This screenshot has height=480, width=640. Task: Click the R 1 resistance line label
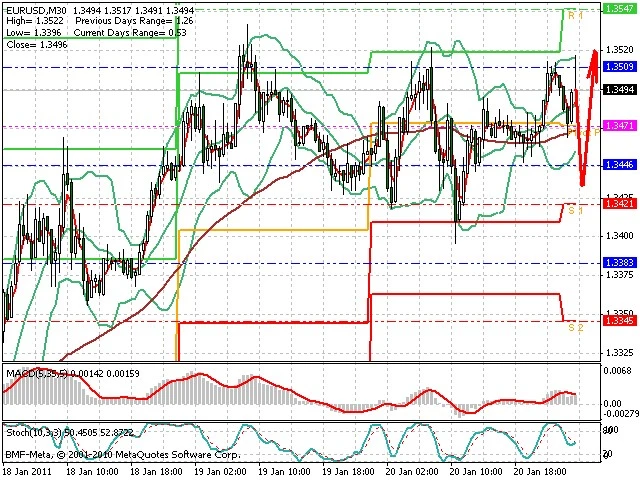576,16
